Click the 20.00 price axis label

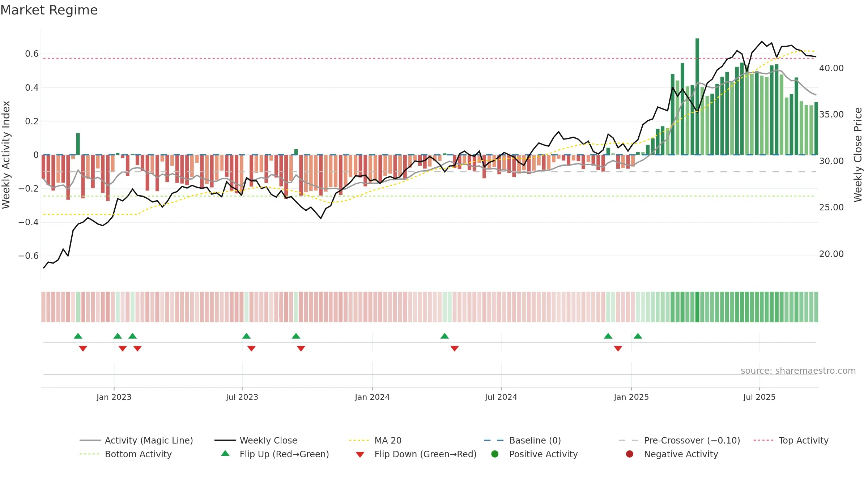831,254
